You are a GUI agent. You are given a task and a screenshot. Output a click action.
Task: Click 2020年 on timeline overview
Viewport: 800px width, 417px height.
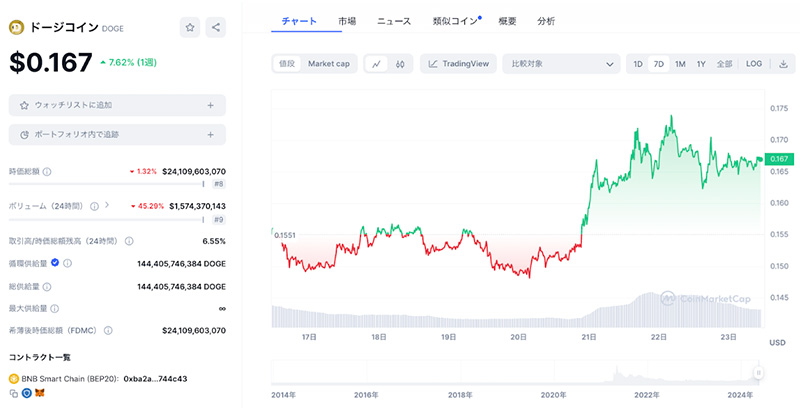(x=553, y=395)
